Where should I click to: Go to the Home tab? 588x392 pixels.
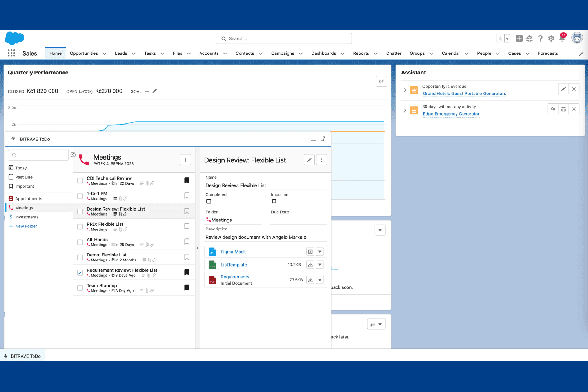[55, 53]
